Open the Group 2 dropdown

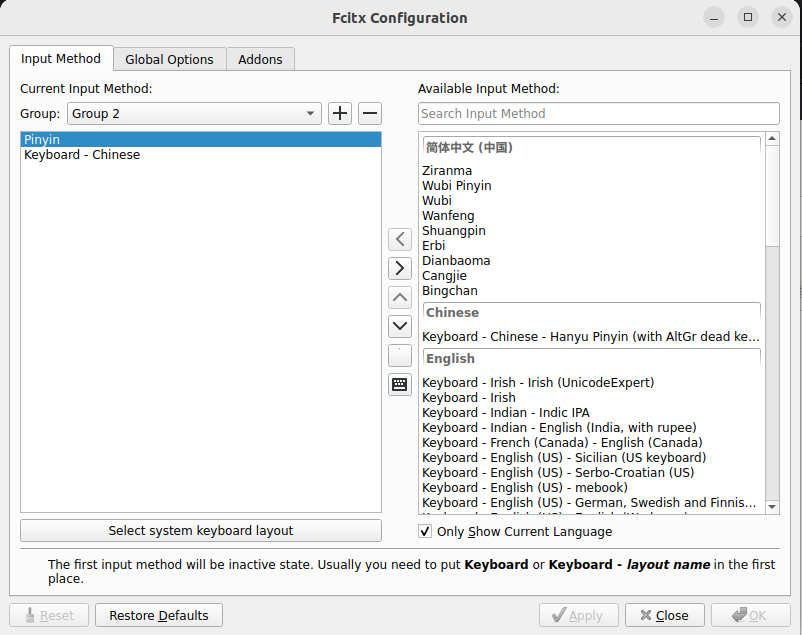(x=194, y=113)
